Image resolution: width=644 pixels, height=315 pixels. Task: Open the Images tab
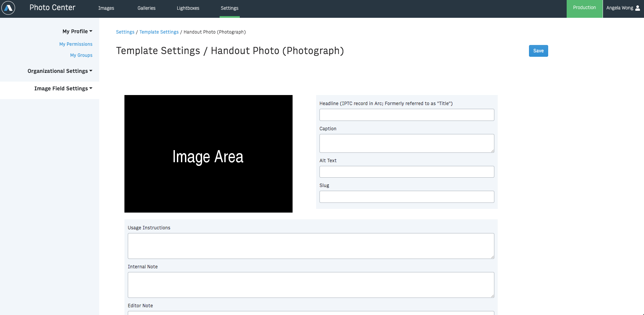point(106,8)
